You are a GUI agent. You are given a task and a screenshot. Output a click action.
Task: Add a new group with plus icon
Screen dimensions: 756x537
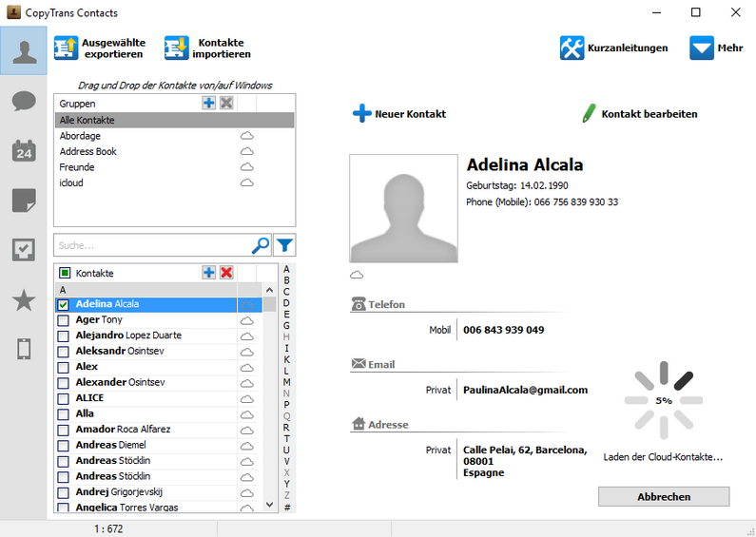[209, 103]
